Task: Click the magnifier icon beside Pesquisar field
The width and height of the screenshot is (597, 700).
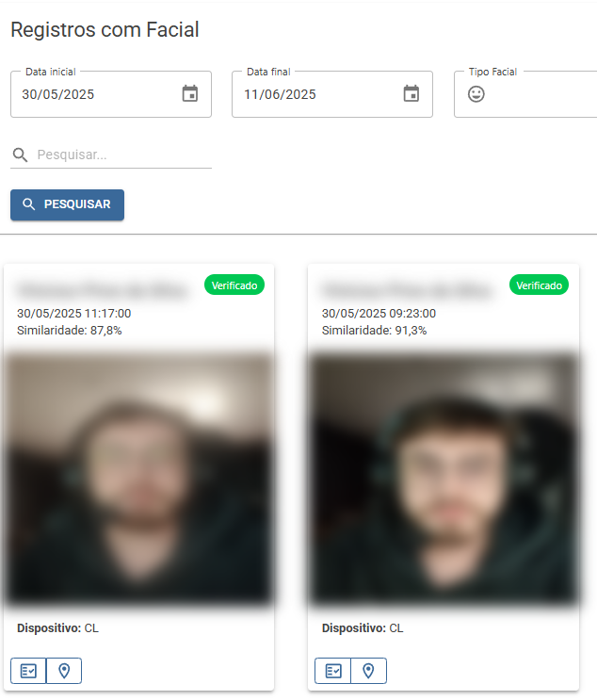Action: coord(20,155)
